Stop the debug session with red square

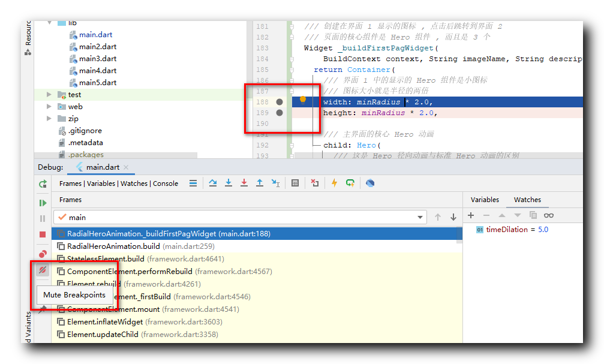[x=43, y=234]
